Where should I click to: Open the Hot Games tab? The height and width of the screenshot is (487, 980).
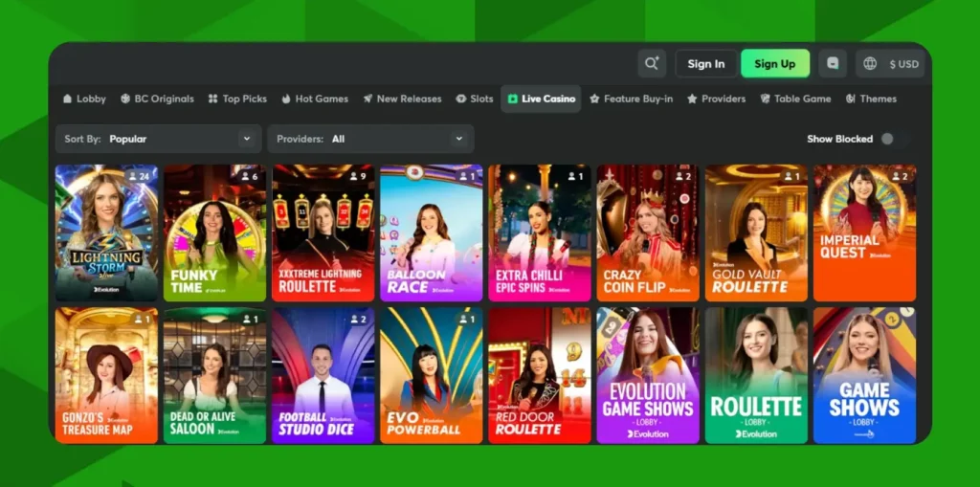click(x=315, y=99)
